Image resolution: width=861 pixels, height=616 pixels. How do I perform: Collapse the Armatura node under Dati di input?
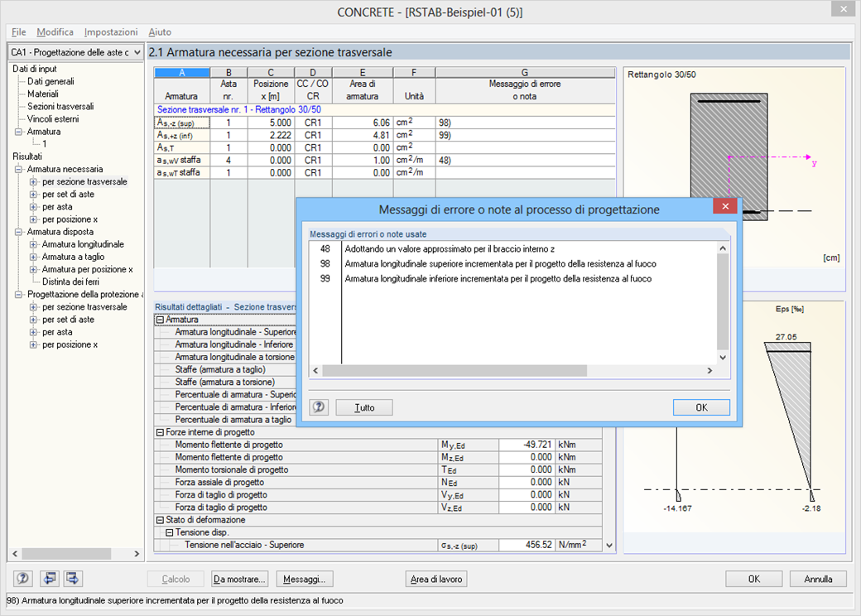click(x=18, y=132)
